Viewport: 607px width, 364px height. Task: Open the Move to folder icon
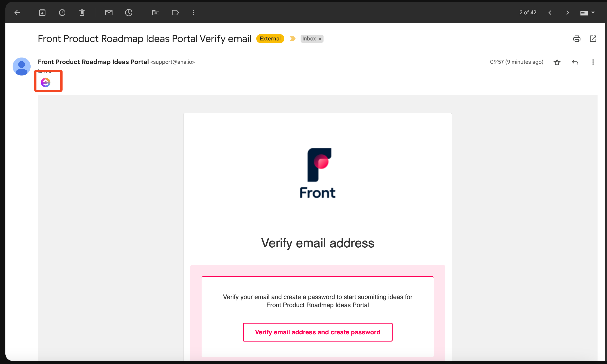click(156, 13)
